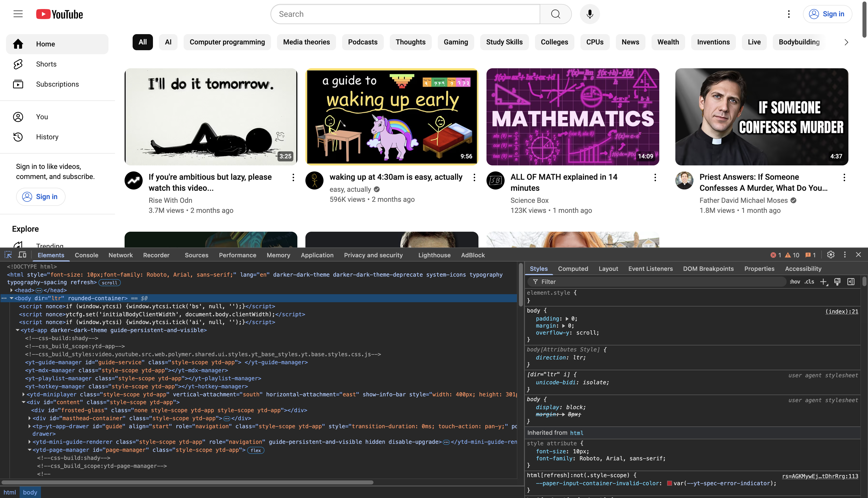The width and height of the screenshot is (868, 498).
Task: Click red color swatch for invalid-color variable
Action: [670, 483]
